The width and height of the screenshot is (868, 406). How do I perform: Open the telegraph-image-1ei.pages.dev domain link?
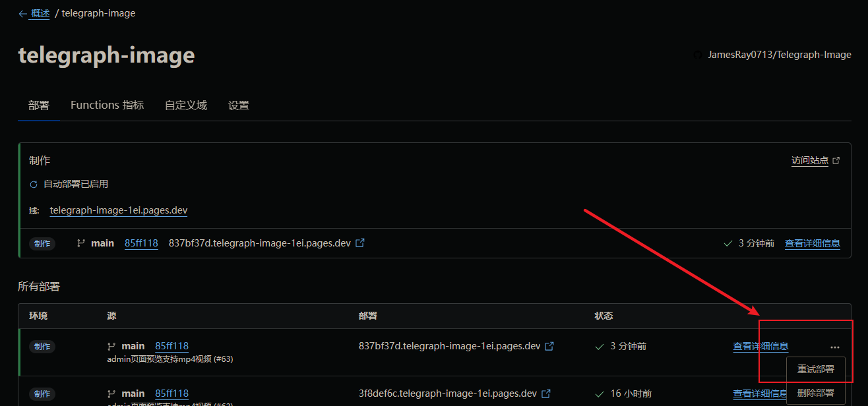click(x=119, y=211)
